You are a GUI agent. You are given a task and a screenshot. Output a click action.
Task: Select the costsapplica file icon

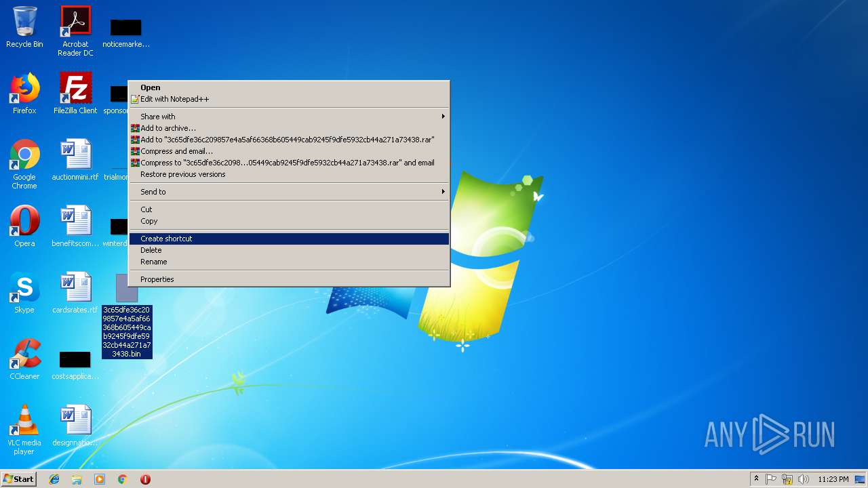(75, 365)
